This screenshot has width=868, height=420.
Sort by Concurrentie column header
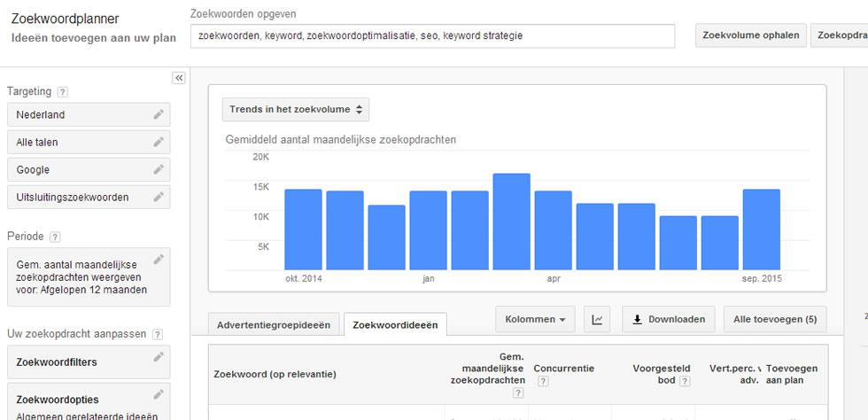tap(563, 369)
